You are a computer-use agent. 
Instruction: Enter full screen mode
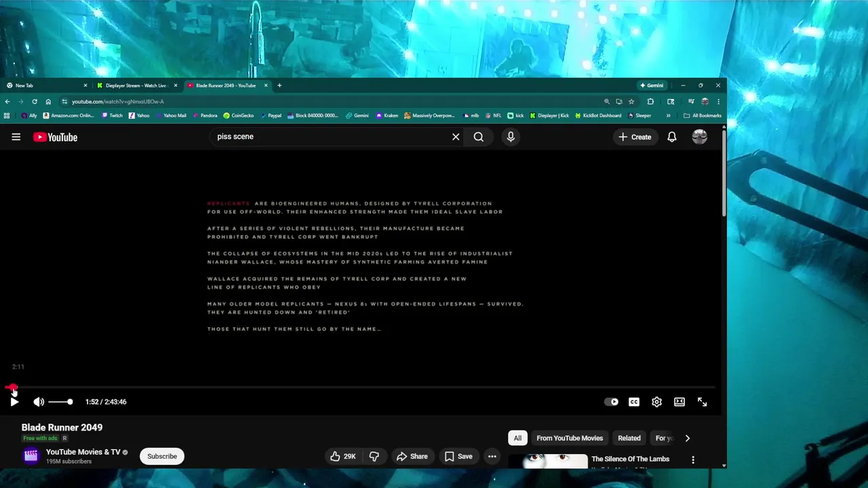click(703, 402)
